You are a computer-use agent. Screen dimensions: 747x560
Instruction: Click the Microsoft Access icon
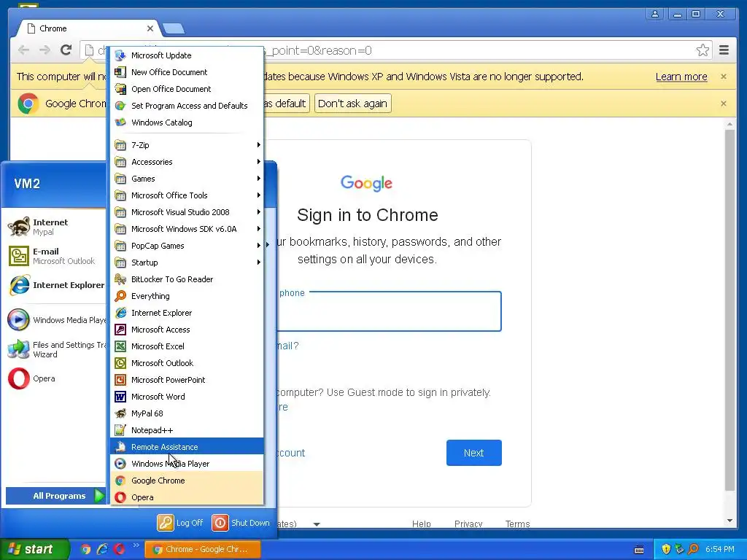tap(120, 330)
